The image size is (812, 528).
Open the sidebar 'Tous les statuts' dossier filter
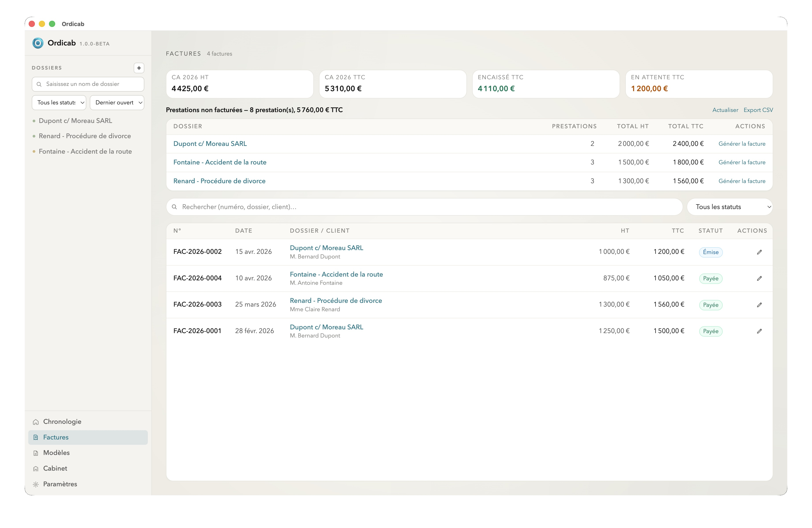(x=59, y=102)
